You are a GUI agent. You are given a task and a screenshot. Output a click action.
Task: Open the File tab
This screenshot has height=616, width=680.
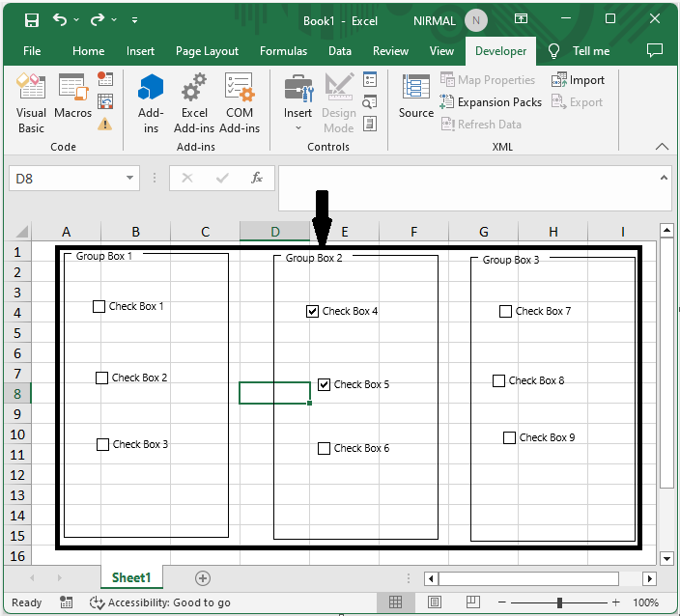click(32, 51)
